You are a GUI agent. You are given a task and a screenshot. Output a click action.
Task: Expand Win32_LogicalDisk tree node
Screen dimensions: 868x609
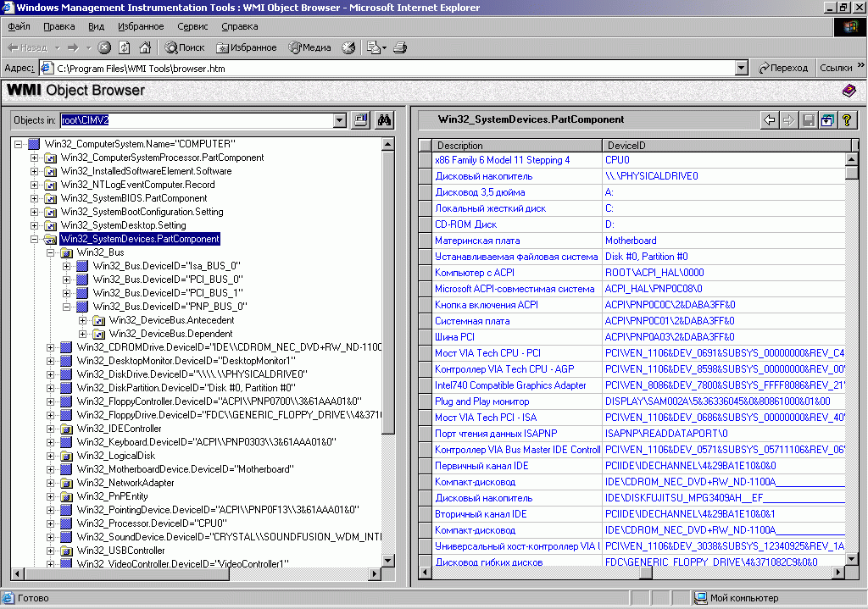(x=50, y=456)
